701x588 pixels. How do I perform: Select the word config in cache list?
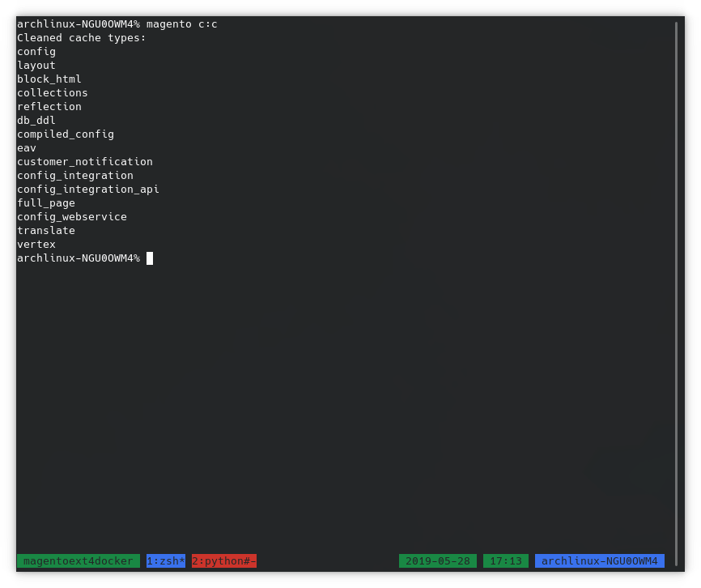[36, 51]
